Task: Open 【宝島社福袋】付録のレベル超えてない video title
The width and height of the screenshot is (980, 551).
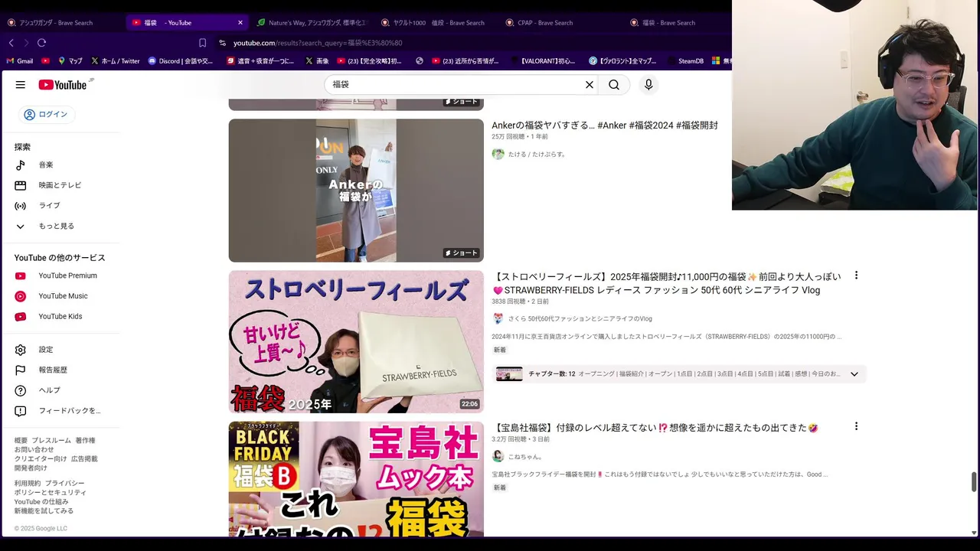Action: [x=655, y=428]
